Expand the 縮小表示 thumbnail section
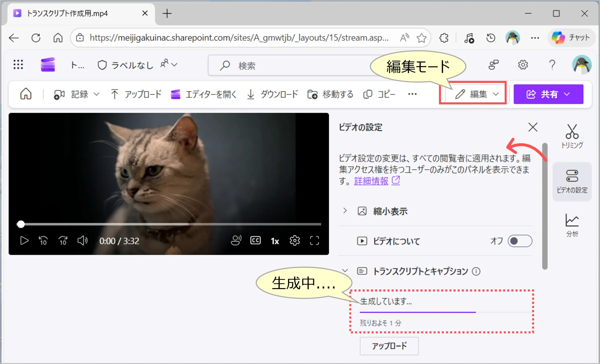The height and width of the screenshot is (364, 600). pos(345,211)
